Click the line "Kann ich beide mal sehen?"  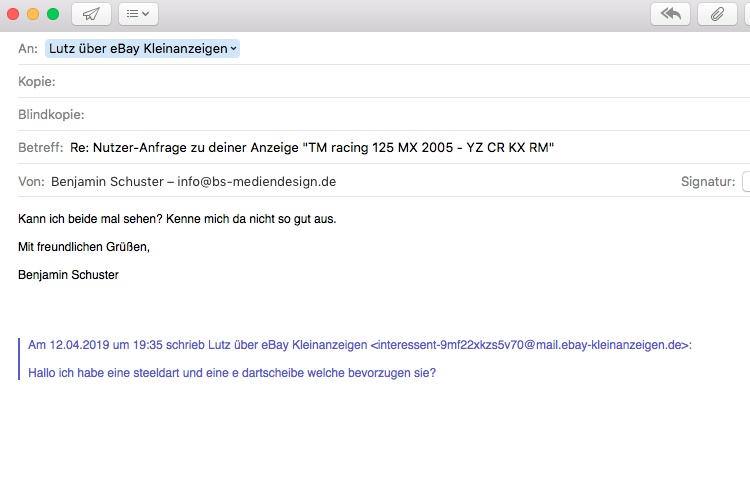(x=91, y=219)
